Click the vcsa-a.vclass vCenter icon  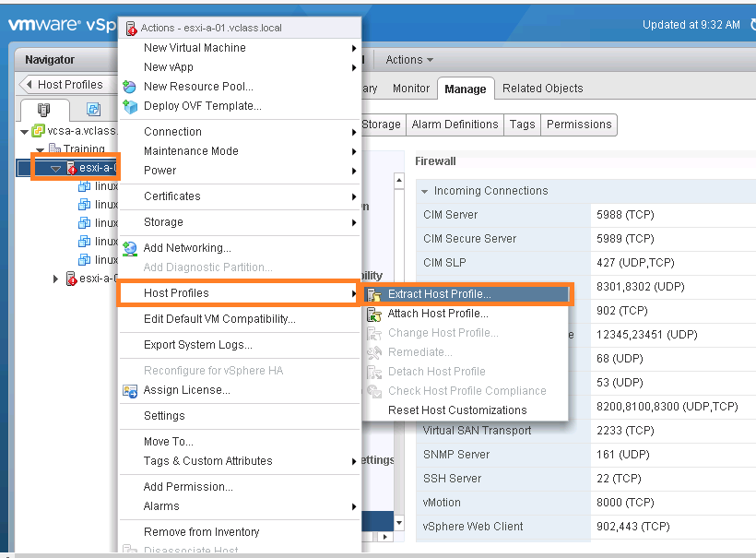click(x=38, y=131)
